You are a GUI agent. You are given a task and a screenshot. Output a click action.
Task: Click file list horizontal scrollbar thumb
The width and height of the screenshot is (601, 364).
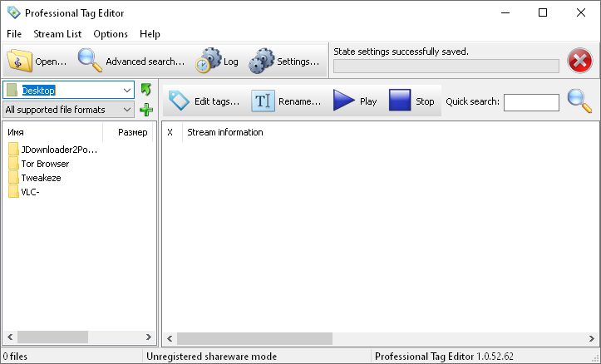click(x=52, y=337)
